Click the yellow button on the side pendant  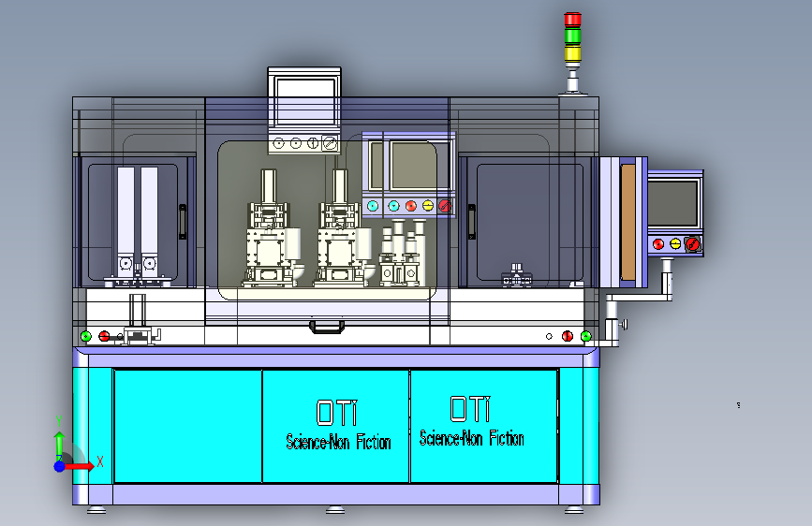675,244
